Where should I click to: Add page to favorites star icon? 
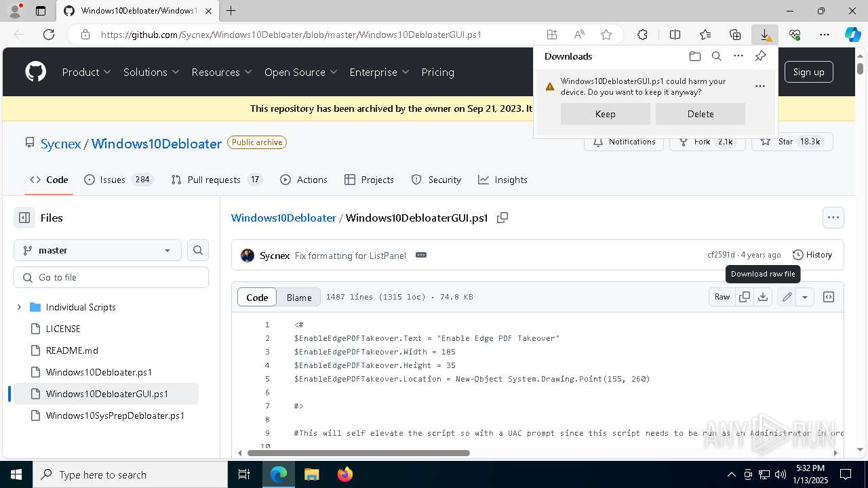click(606, 35)
